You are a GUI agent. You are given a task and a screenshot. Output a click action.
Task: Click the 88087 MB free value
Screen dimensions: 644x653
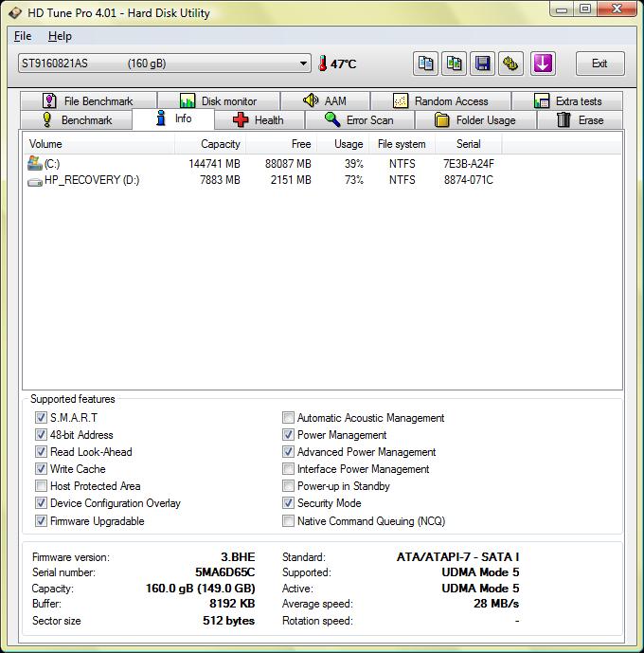point(288,164)
